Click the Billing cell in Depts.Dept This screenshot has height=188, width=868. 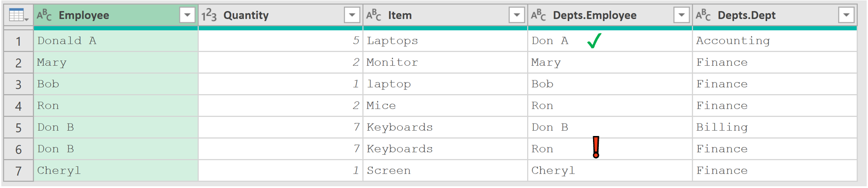coord(775,128)
